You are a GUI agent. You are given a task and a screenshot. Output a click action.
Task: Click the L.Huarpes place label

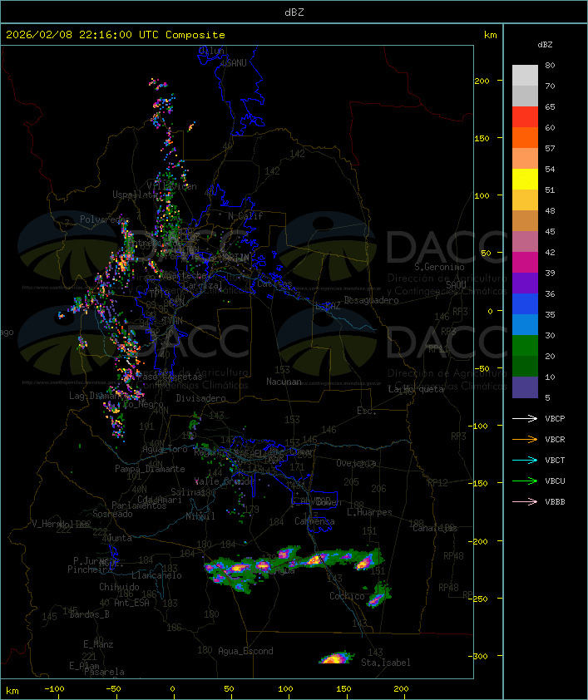click(369, 512)
